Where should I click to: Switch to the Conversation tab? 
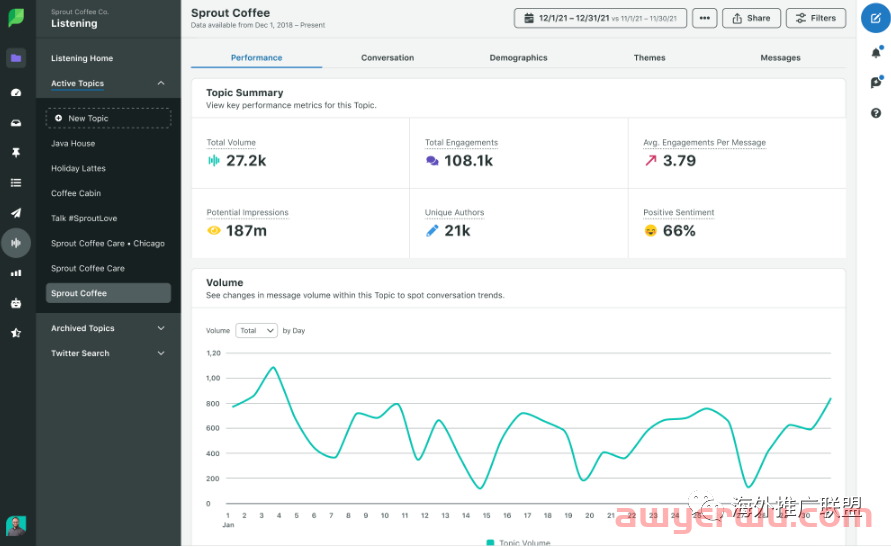[x=388, y=58]
